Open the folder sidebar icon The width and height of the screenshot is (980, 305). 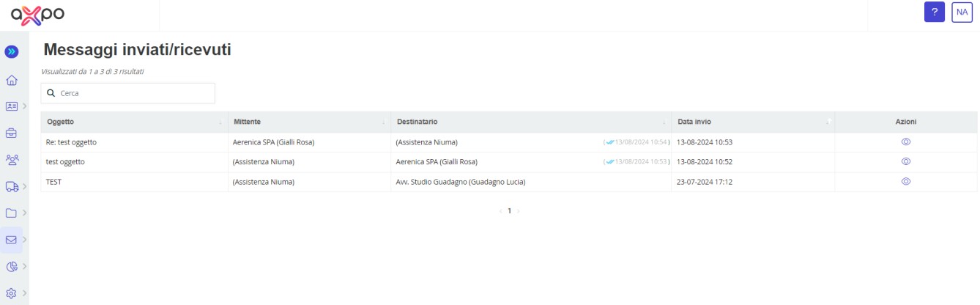12,213
